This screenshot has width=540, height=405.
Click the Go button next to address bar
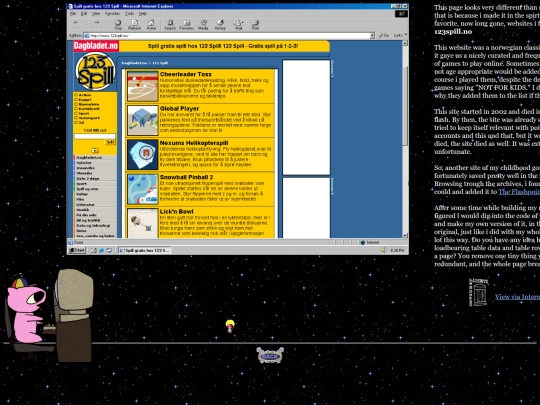[x=384, y=35]
